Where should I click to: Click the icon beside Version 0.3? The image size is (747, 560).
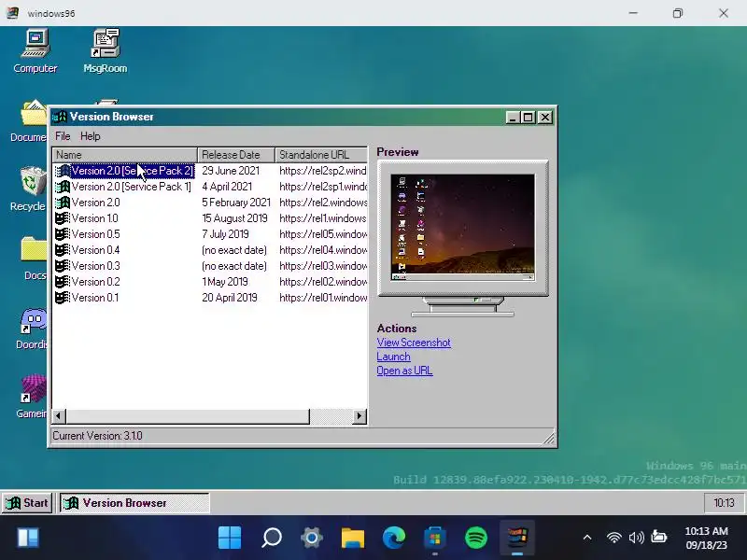pos(63,266)
